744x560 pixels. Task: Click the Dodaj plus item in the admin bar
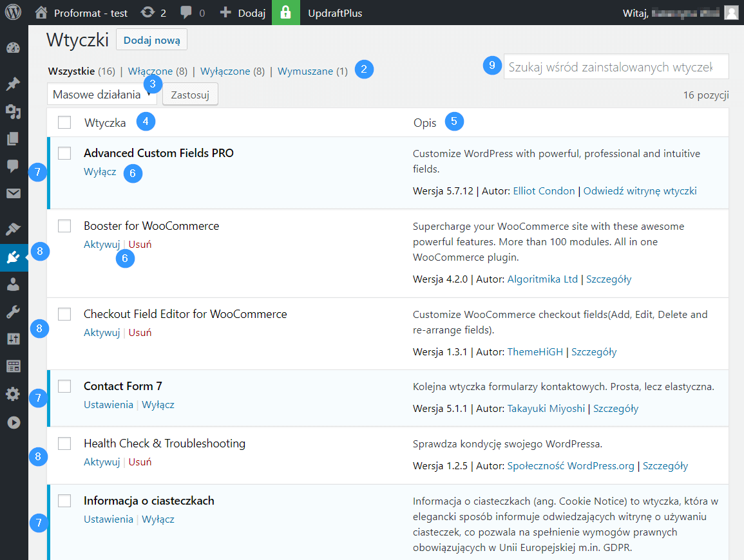click(x=242, y=13)
